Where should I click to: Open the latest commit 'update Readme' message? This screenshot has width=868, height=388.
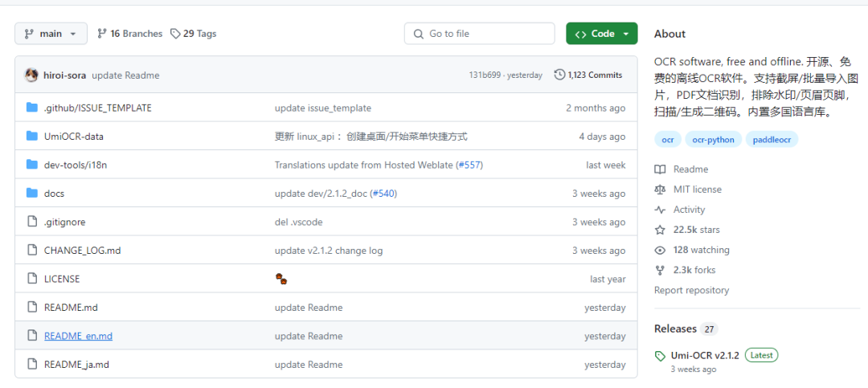click(x=125, y=76)
